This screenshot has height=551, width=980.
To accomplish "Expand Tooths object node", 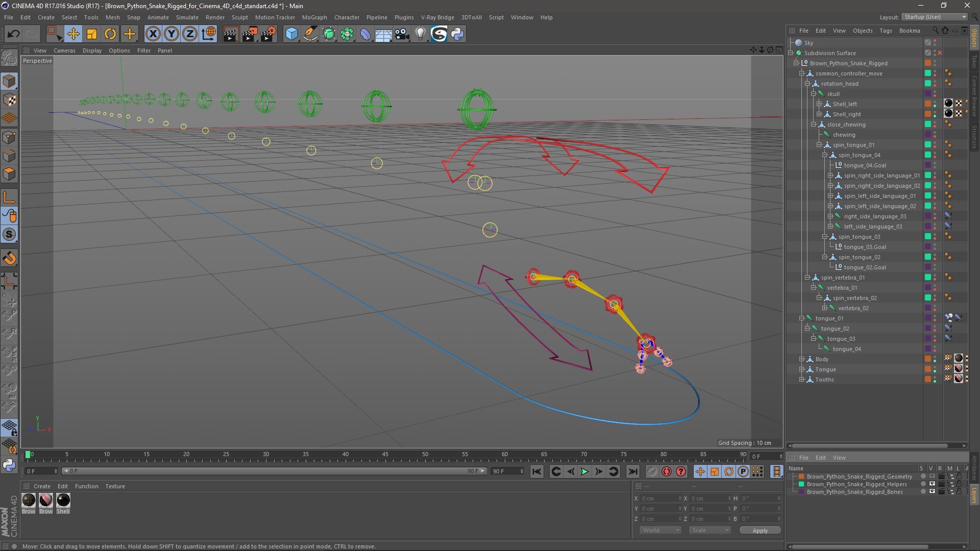I will 801,380.
